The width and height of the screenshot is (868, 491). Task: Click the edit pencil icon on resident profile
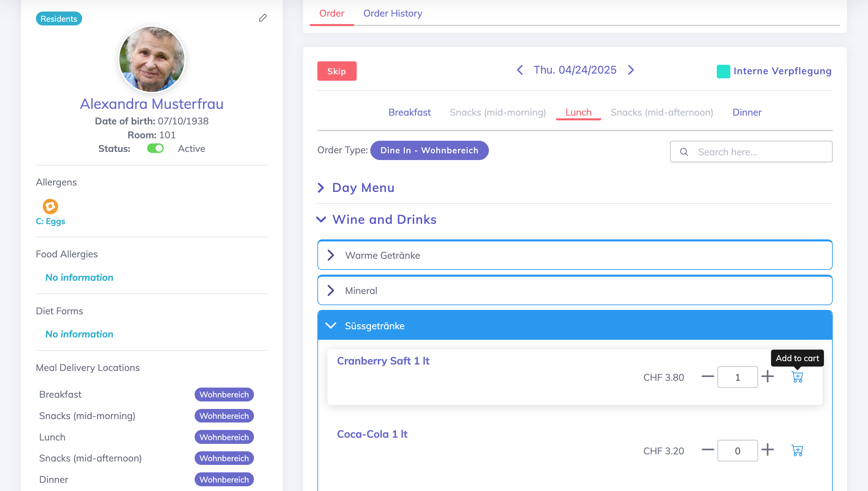[263, 18]
